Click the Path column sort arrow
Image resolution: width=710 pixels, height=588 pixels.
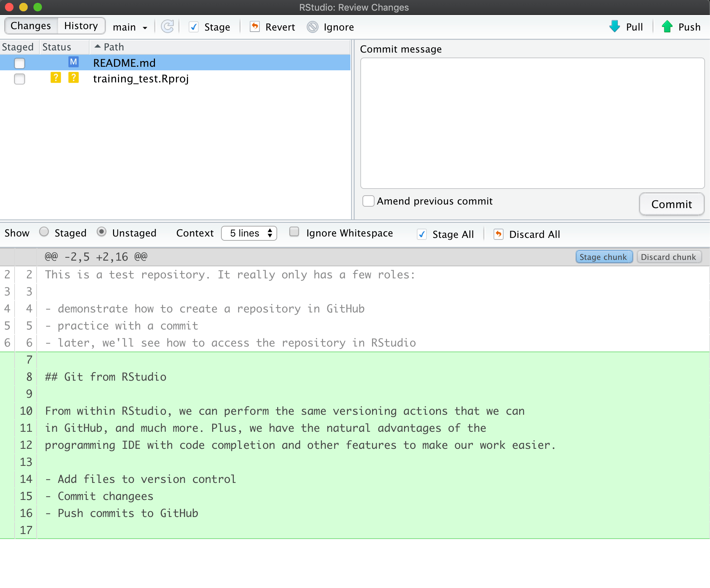click(97, 47)
